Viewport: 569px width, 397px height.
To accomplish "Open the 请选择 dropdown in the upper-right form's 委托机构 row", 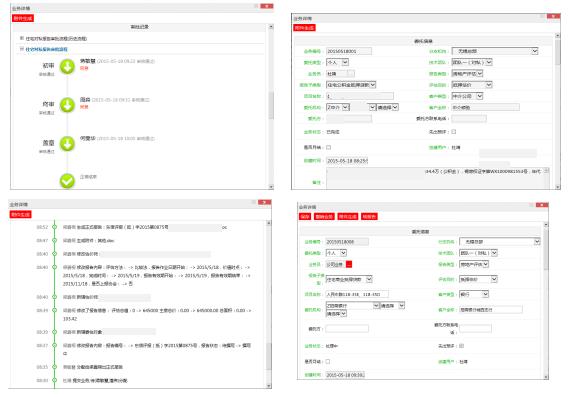I will pyautogui.click(x=388, y=107).
